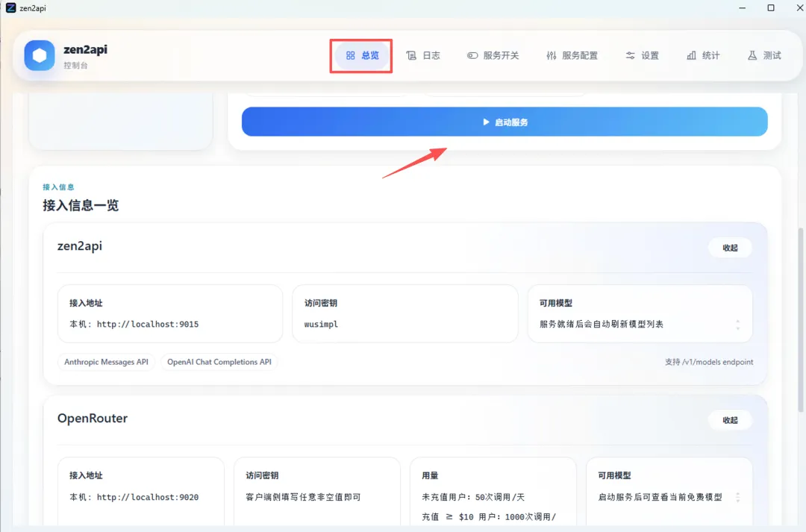
Task: Start the service with 启动服务 button
Action: tap(504, 122)
